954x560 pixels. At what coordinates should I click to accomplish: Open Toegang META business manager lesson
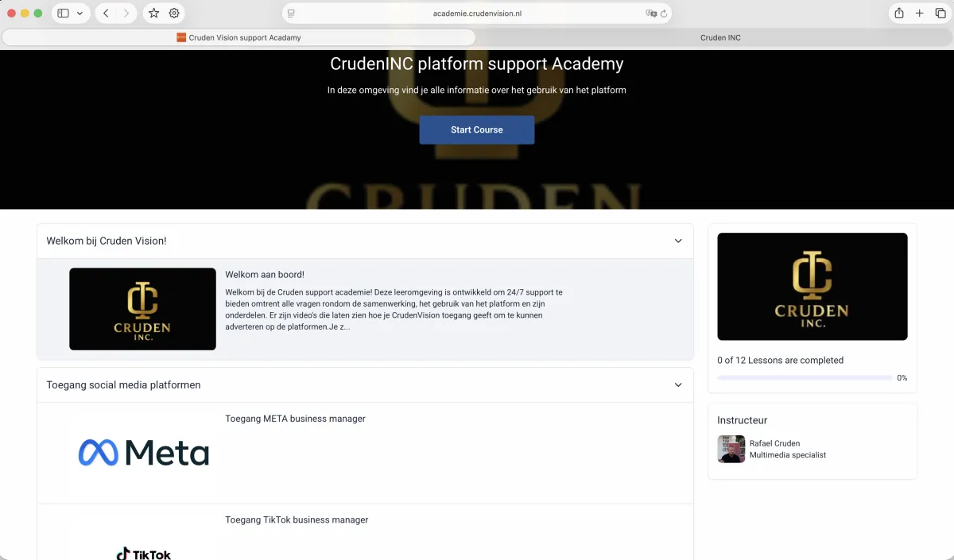[x=295, y=419]
